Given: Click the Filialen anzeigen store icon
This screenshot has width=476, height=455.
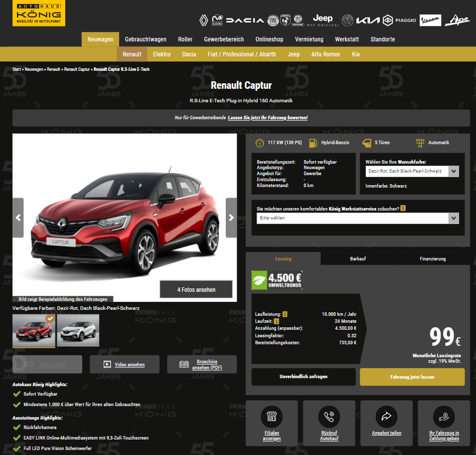Looking at the screenshot, I should [x=272, y=417].
